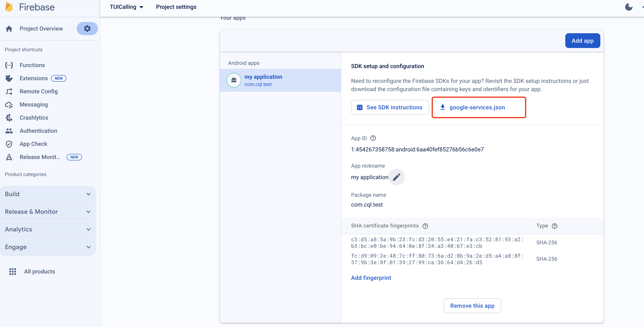Click the pencil icon to edit app nickname
Viewport: 644px width, 327px height.
[x=396, y=177]
